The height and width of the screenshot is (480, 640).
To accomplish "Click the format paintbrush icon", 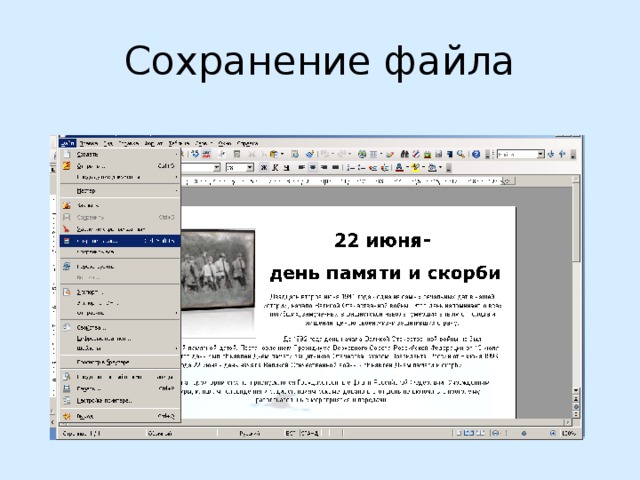I will pyautogui.click(x=310, y=154).
